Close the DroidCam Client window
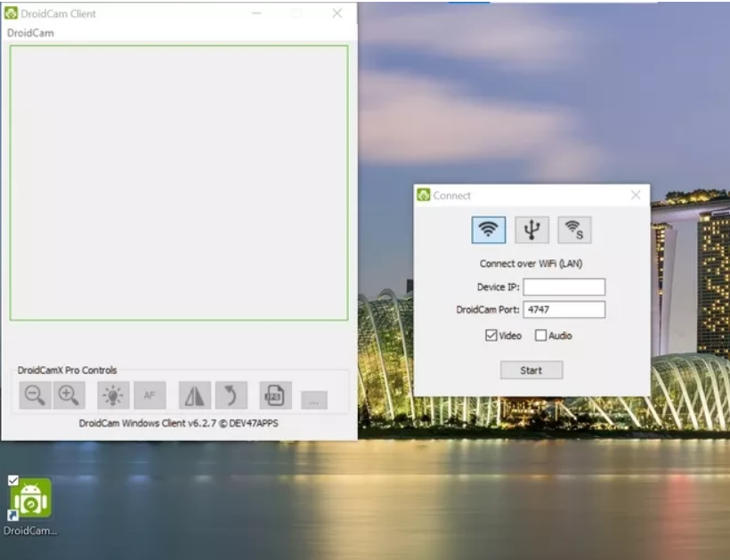730x560 pixels. 337,13
